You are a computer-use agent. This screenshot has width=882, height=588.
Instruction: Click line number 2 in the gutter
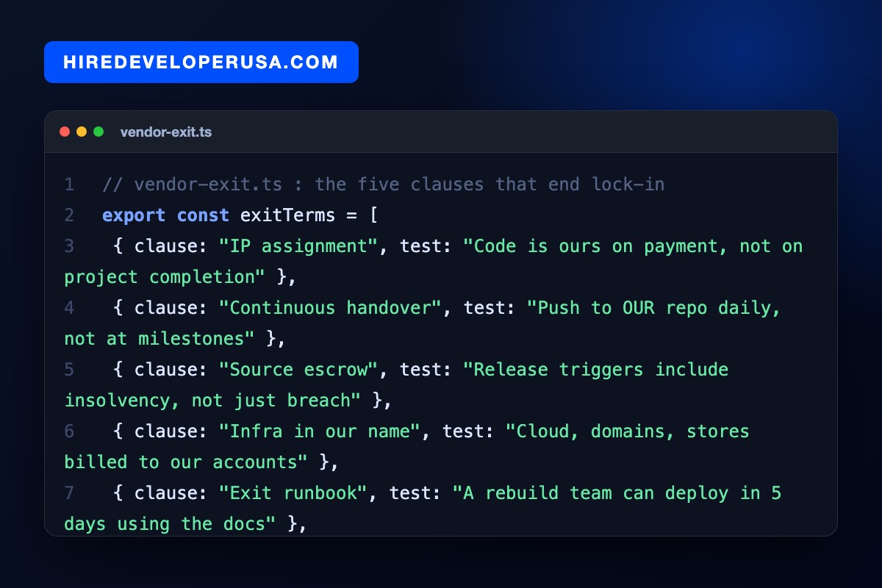pyautogui.click(x=69, y=215)
